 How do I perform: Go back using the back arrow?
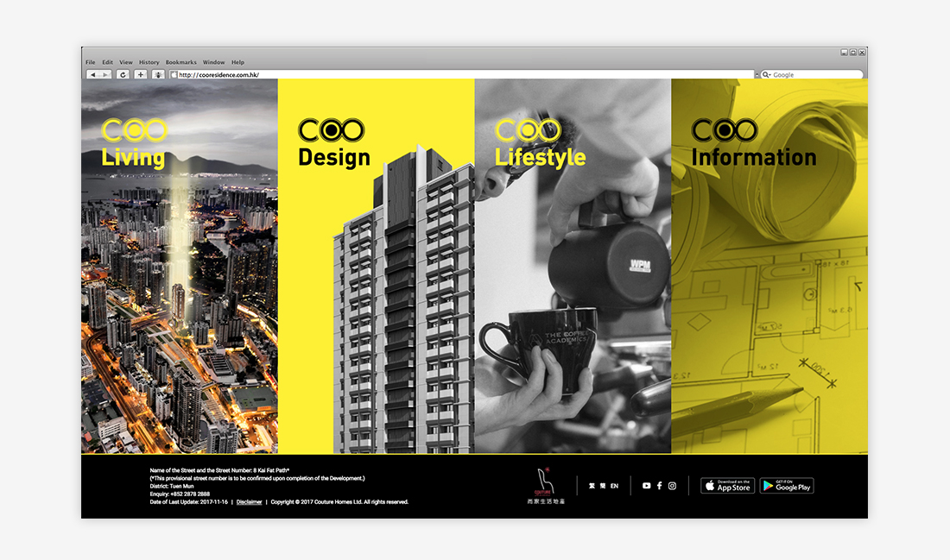coord(93,75)
